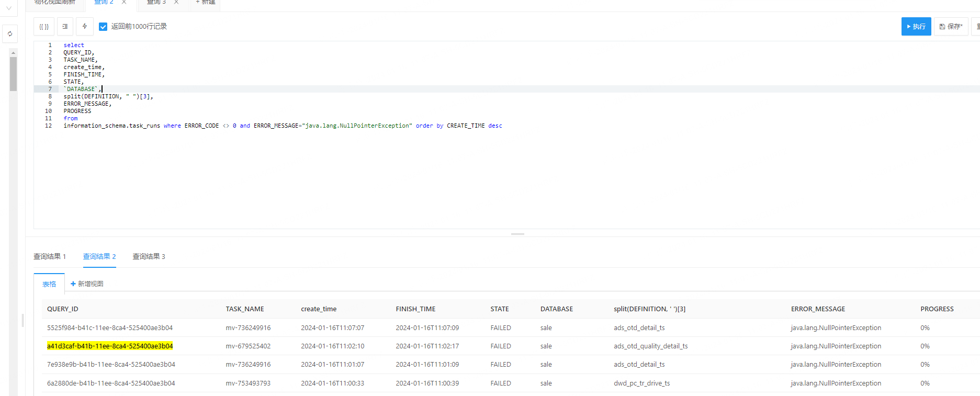Click the 'from' keyword on line 11

click(71, 118)
